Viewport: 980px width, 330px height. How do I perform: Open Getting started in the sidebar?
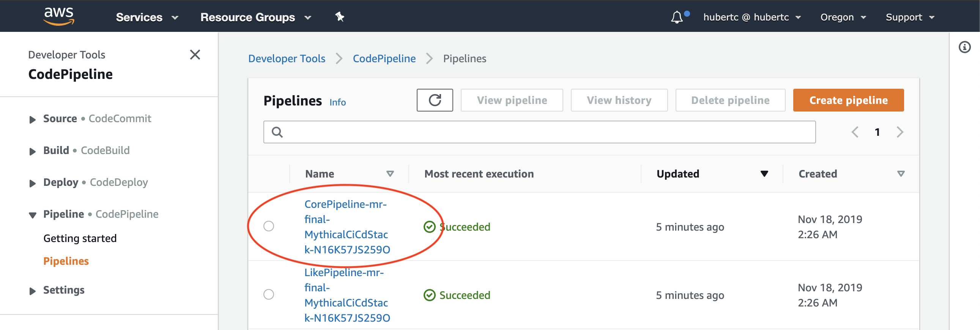coord(80,238)
